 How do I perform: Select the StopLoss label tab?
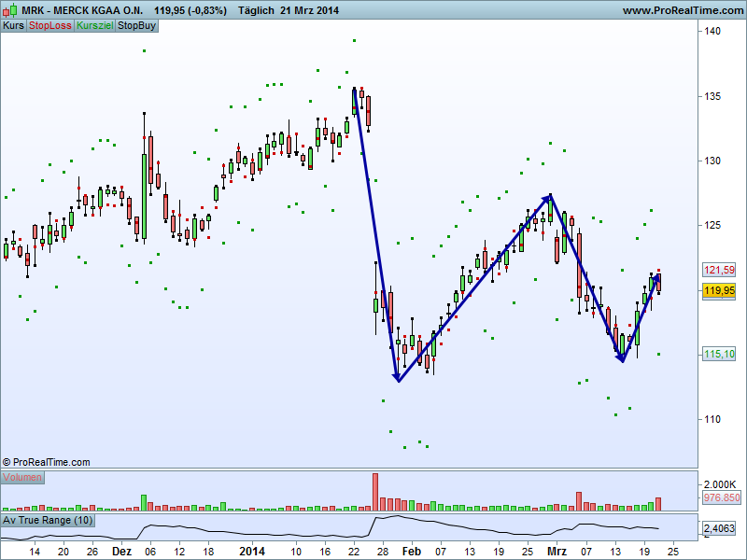click(x=50, y=26)
